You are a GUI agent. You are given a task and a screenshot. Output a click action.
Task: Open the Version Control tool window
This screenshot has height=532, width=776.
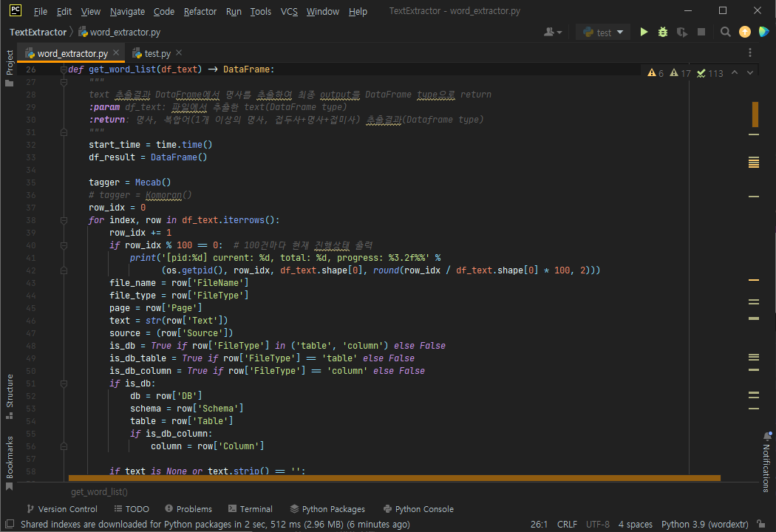[x=62, y=509]
